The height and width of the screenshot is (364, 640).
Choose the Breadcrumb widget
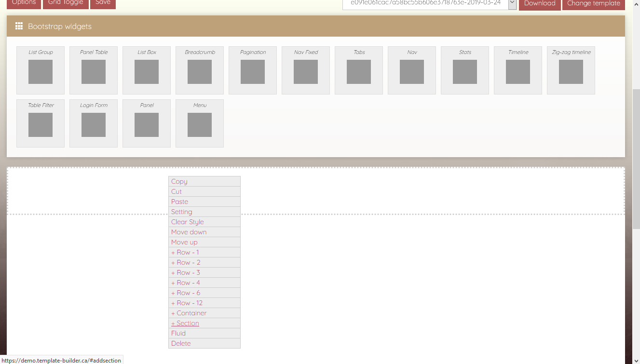[x=200, y=71]
